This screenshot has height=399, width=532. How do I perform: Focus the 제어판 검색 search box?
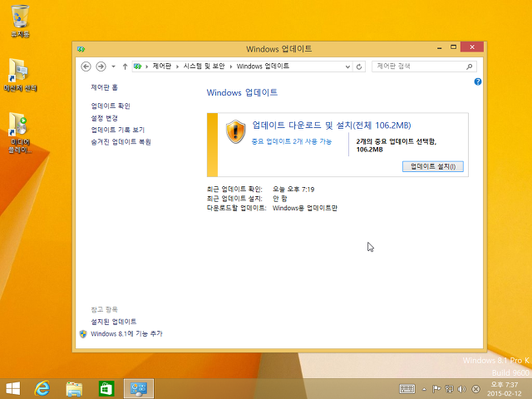424,66
